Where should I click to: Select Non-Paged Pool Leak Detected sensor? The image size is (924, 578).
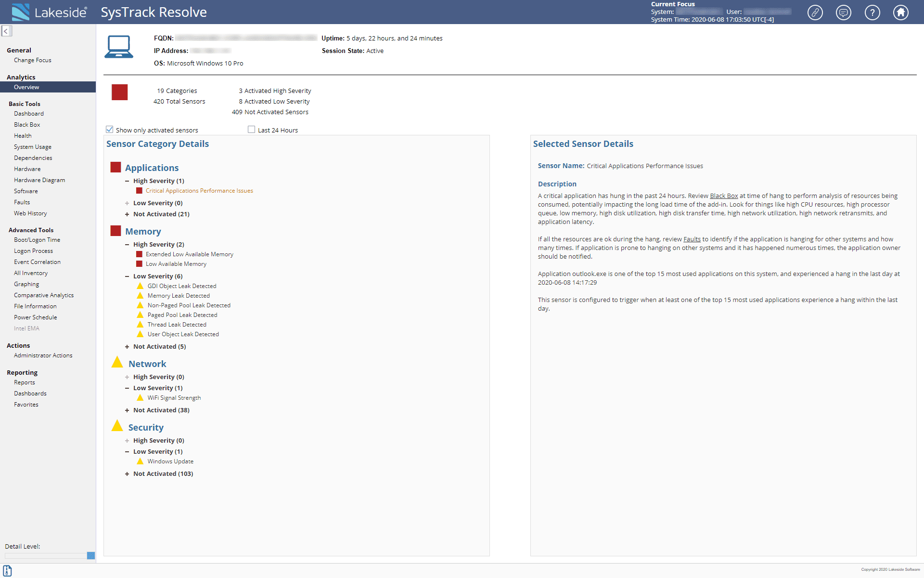coord(189,305)
